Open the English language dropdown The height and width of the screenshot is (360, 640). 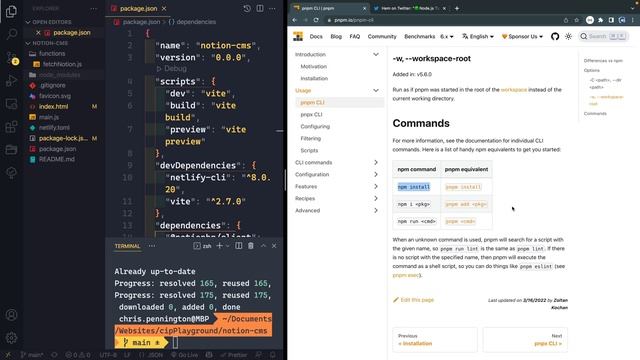tap(478, 36)
